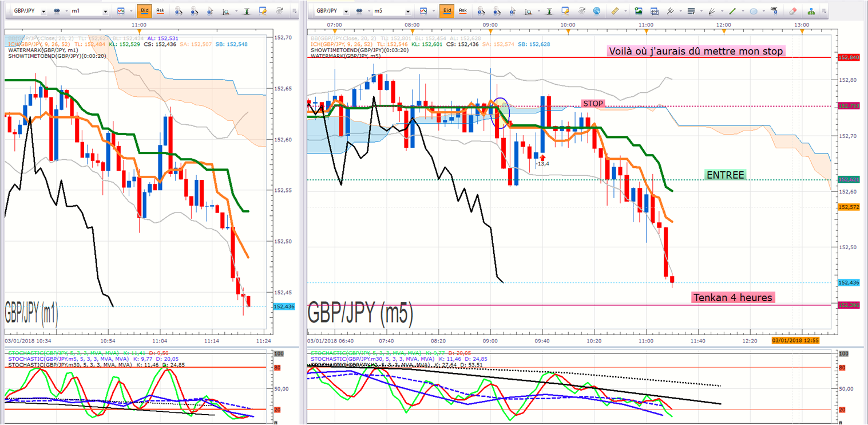This screenshot has width=868, height=425.
Task: Click vertical scale zoom icon in m5 chart
Action: pyautogui.click(x=529, y=11)
